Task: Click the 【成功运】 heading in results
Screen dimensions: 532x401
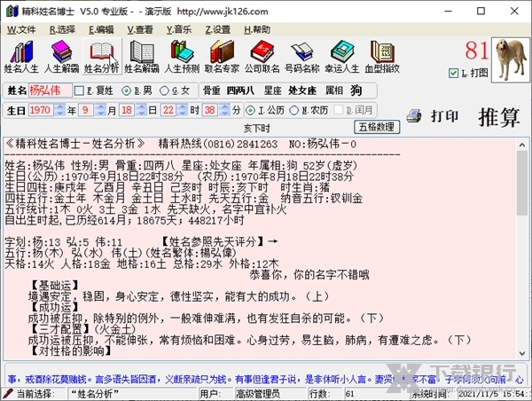Action: click(x=55, y=307)
